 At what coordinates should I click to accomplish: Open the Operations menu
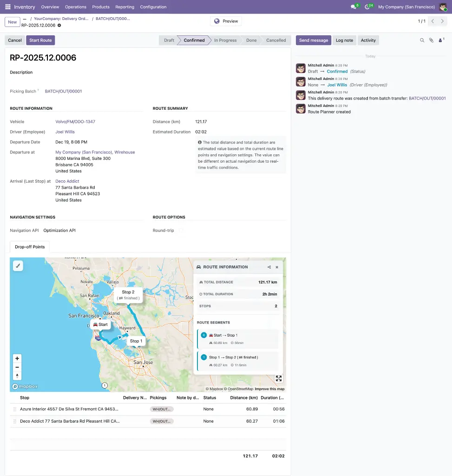tap(76, 7)
